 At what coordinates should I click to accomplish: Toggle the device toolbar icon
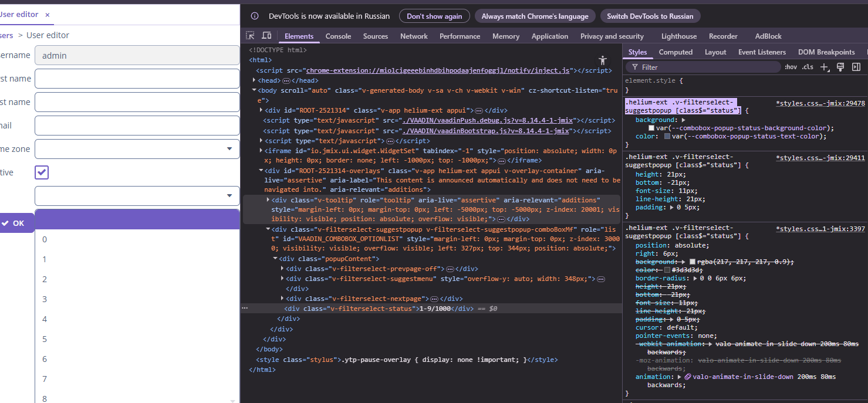click(266, 36)
